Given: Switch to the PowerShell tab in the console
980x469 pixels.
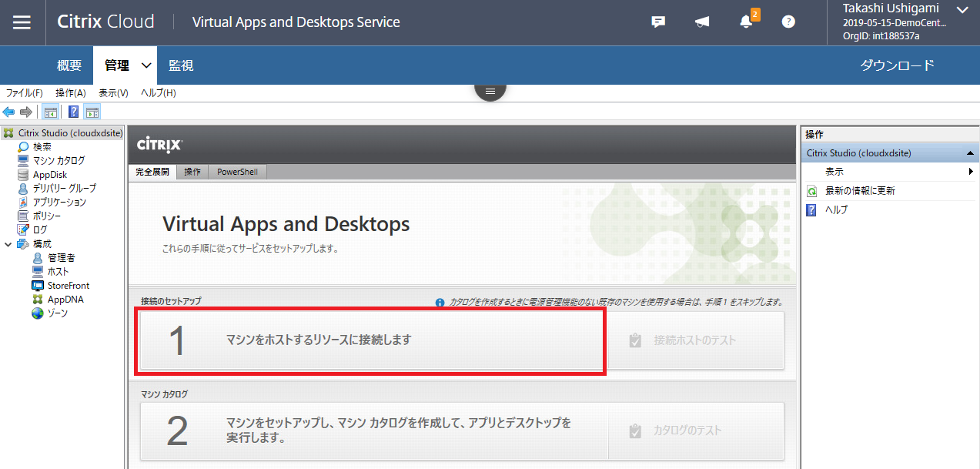Looking at the screenshot, I should [236, 171].
